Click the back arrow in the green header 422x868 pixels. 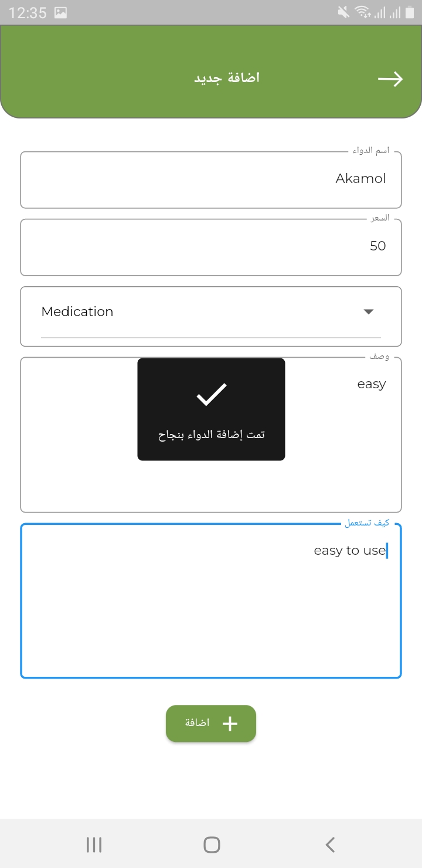coord(390,79)
